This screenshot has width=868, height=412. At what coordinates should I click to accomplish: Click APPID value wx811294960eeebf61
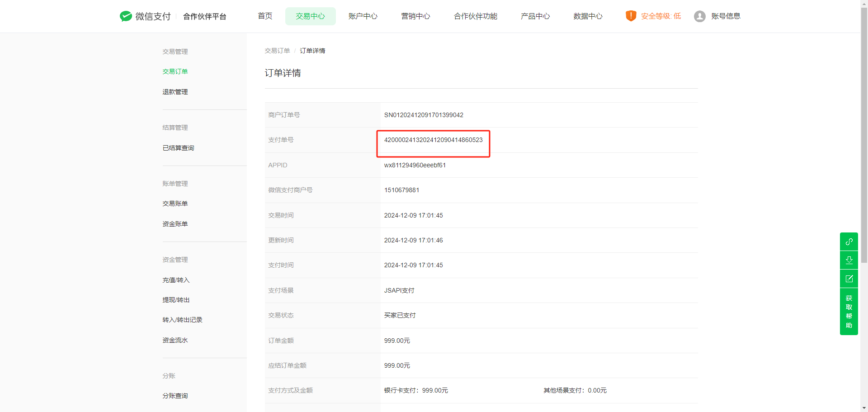pos(415,165)
